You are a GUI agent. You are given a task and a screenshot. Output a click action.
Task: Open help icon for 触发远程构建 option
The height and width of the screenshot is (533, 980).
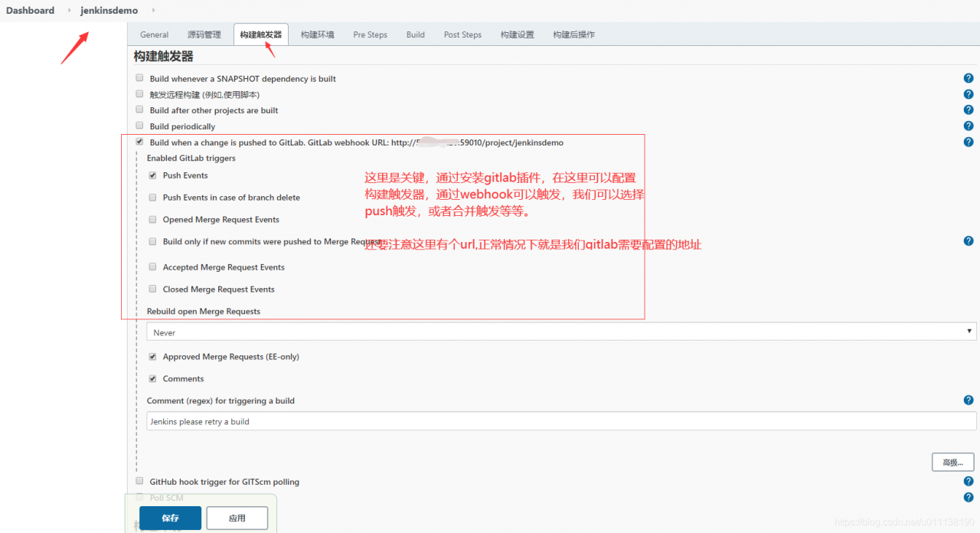tap(969, 94)
